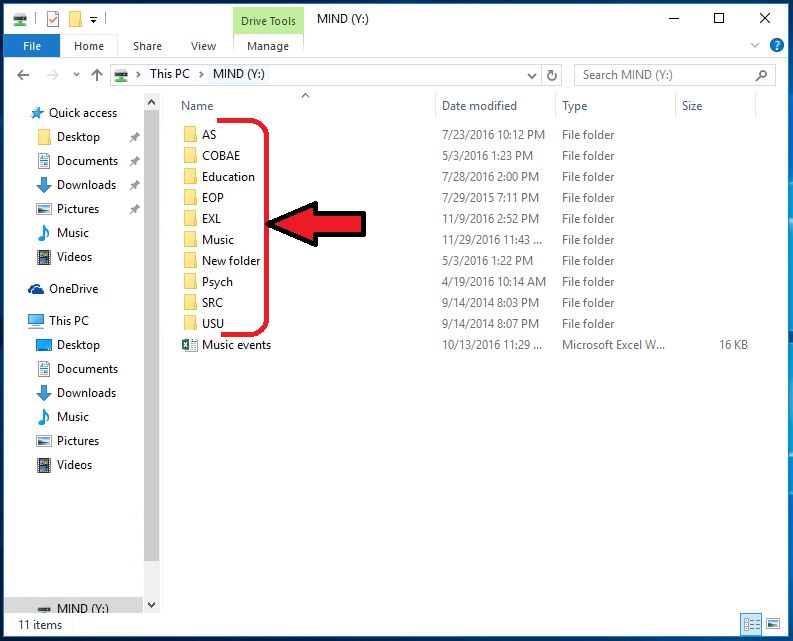Select the Psych folder icon
Viewport: 793px width, 641px height.
[190, 282]
